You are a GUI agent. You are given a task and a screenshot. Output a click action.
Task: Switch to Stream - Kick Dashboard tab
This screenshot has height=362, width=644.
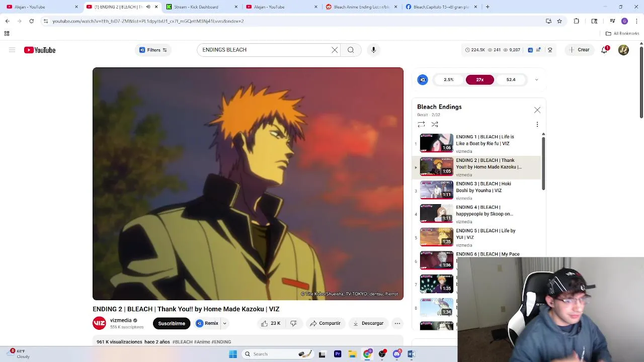click(x=200, y=7)
